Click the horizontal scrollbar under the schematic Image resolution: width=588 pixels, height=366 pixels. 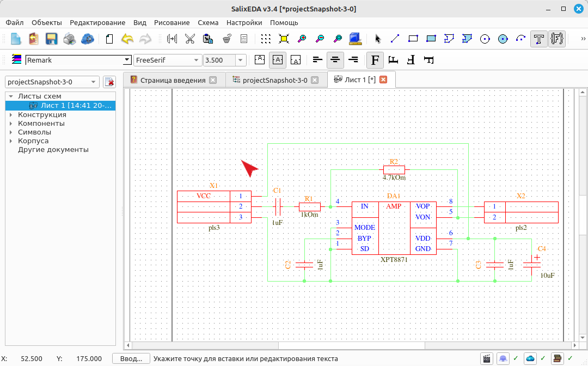pos(351,345)
